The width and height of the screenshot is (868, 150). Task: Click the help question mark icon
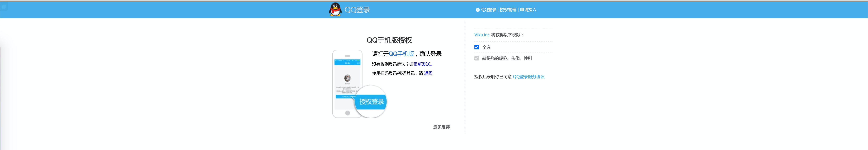tap(477, 10)
